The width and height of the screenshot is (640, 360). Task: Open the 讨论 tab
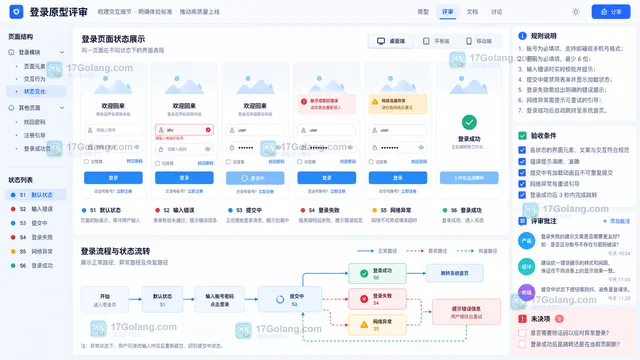click(497, 12)
